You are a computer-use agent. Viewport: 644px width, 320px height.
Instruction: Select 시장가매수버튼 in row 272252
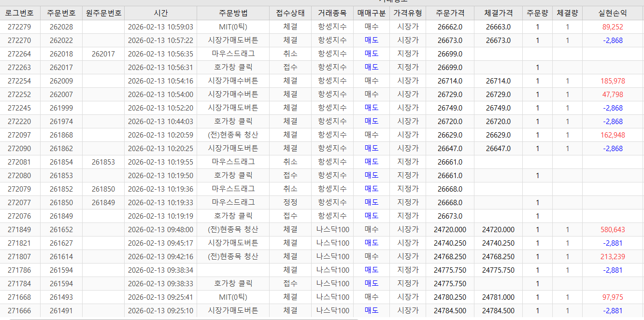(233, 95)
